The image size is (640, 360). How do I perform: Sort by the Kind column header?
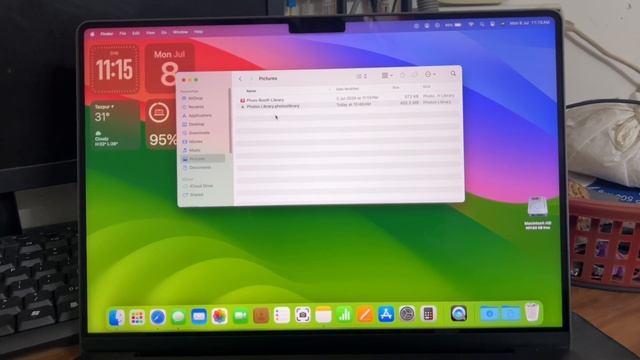[427, 87]
